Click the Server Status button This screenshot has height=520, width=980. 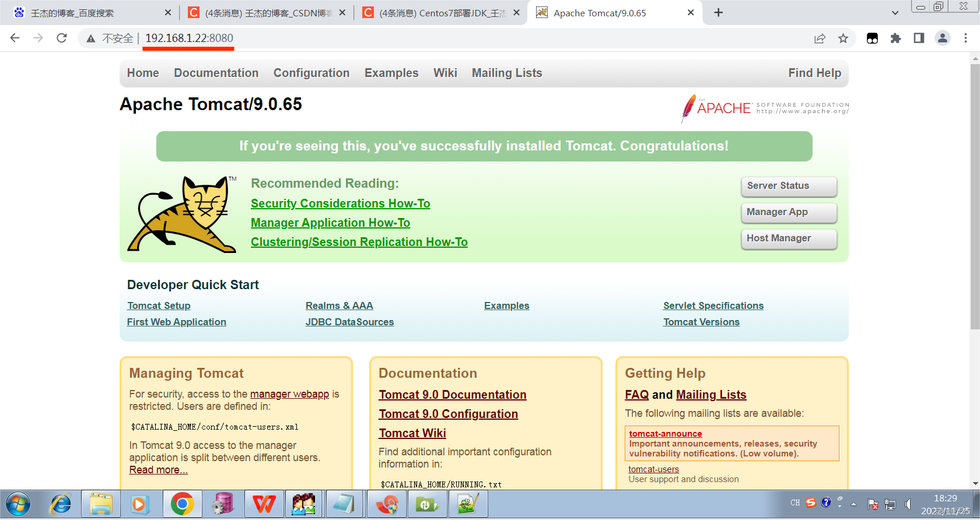point(789,186)
